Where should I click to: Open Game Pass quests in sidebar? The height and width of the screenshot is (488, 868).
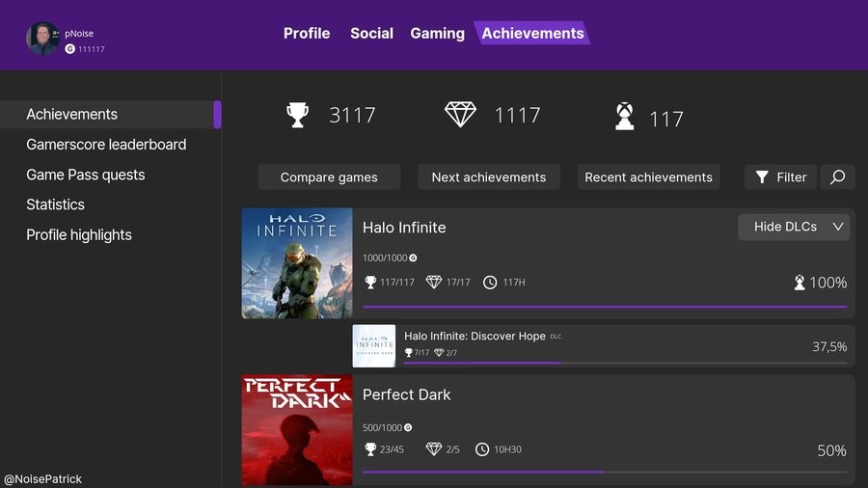(x=86, y=175)
